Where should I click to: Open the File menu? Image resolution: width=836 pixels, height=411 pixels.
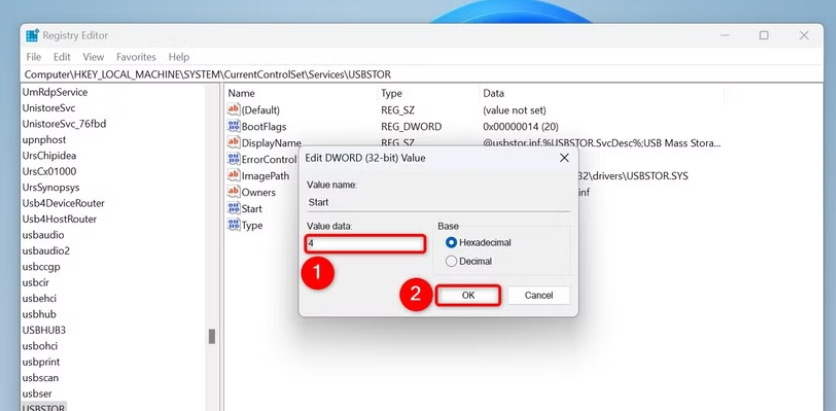click(34, 57)
